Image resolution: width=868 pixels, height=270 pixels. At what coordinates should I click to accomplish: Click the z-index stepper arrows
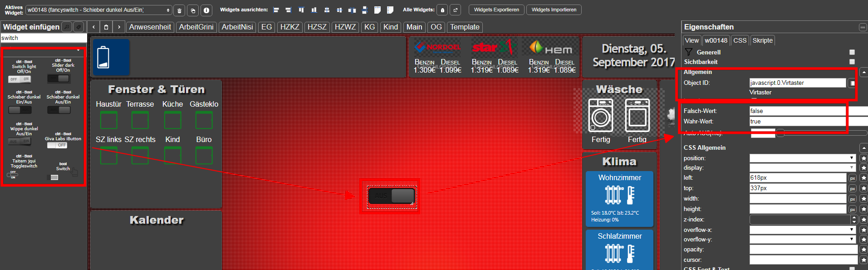click(x=854, y=220)
